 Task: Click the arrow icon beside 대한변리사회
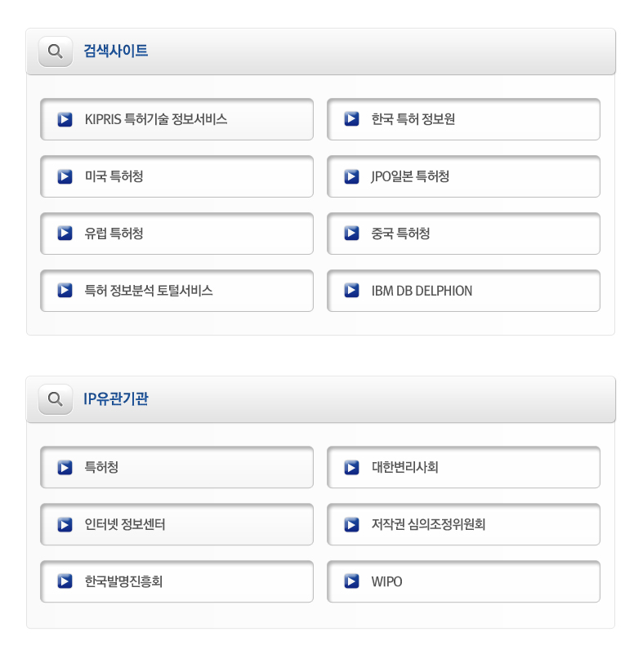pos(352,467)
